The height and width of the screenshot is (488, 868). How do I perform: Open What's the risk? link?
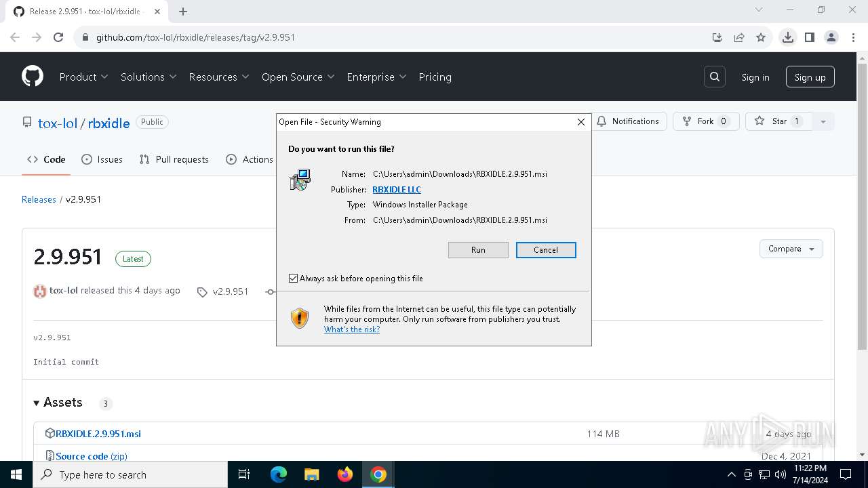(x=352, y=329)
